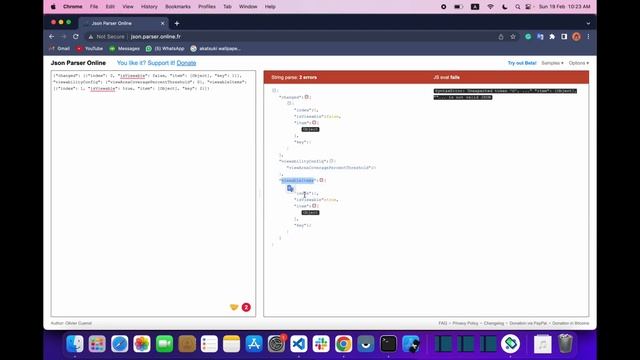This screenshot has height=360, width=640.
Task: Bookmark this page with star icon
Action: pyautogui.click(x=513, y=37)
